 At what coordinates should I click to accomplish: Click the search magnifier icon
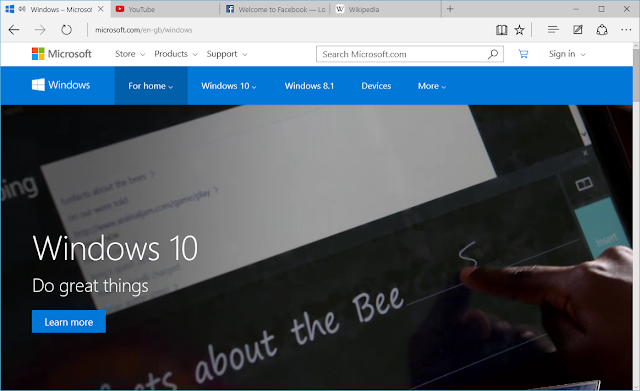pyautogui.click(x=493, y=54)
